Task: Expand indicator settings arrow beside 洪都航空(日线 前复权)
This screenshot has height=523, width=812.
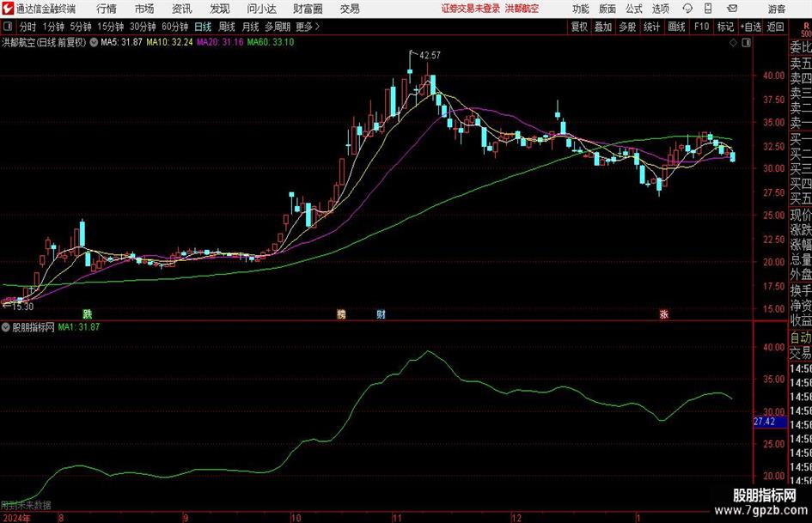Action: pos(94,42)
